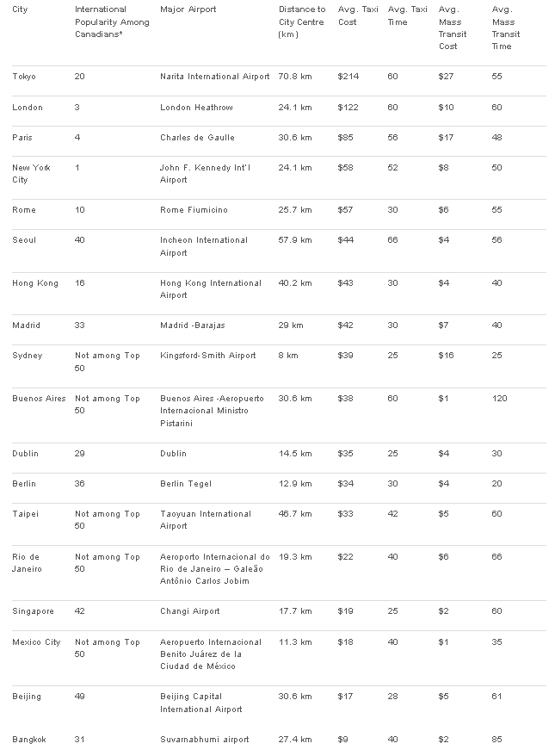The image size is (555, 756).
Task: Select the Tokyo city cell
Action: (x=24, y=77)
